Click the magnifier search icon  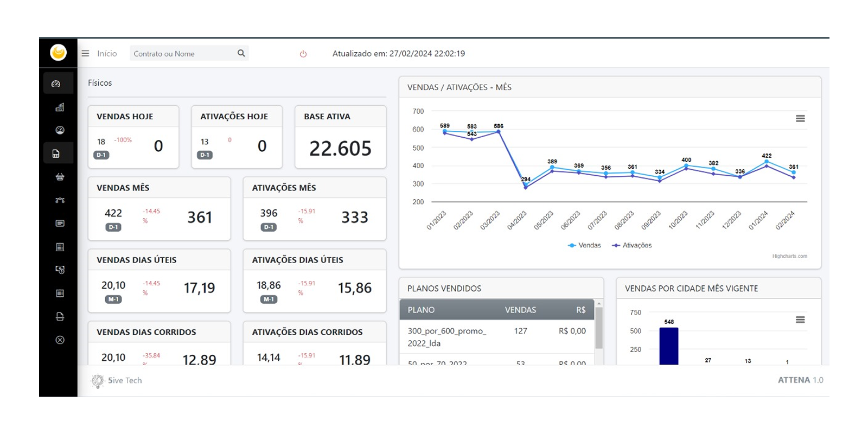point(241,53)
